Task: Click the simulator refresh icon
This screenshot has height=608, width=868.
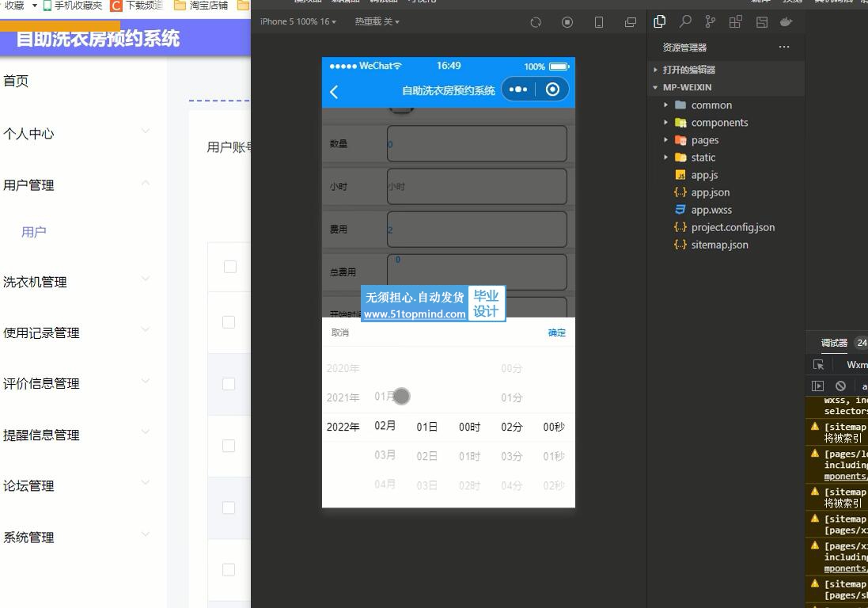Action: tap(536, 22)
